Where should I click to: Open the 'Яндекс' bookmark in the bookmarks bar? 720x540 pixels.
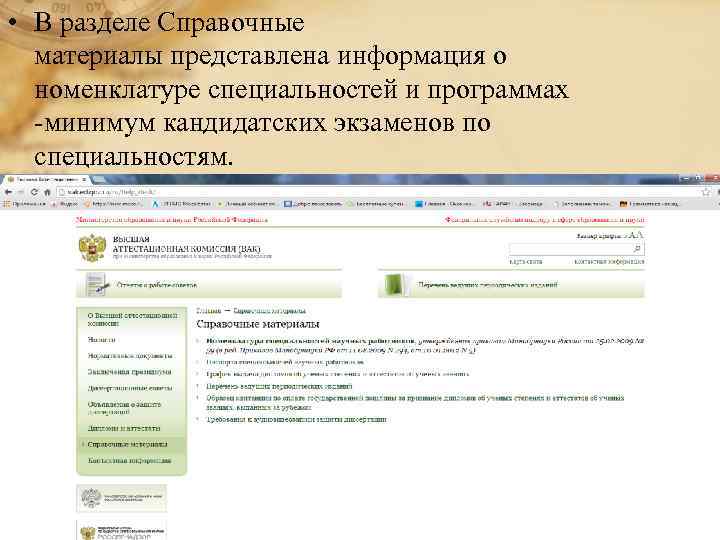65,204
